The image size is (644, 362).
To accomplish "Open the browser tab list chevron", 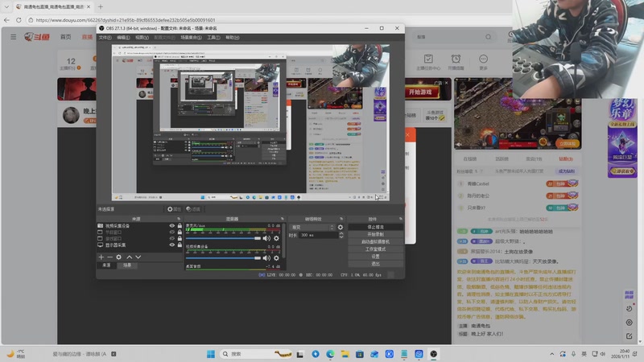I will tap(6, 6).
